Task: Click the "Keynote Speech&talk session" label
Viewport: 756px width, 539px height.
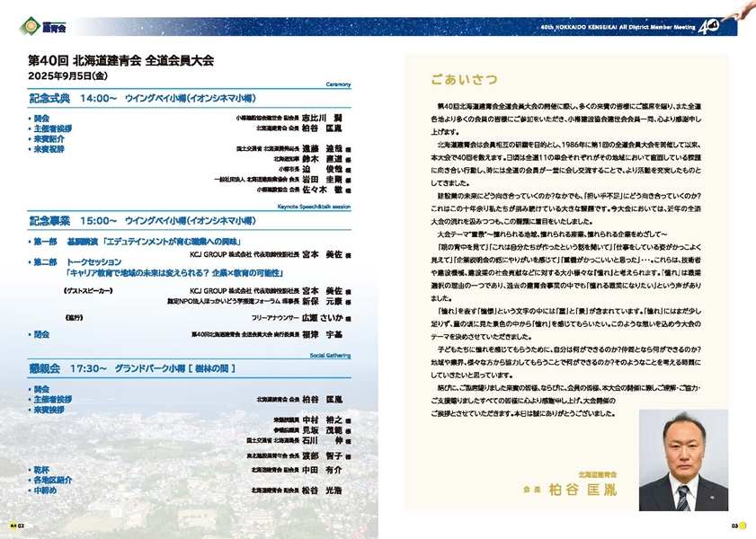Action: 314,207
